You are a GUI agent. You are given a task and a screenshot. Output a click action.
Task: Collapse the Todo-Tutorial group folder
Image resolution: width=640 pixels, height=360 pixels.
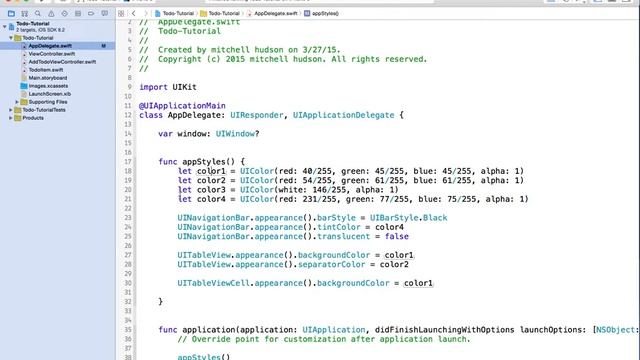[11, 38]
